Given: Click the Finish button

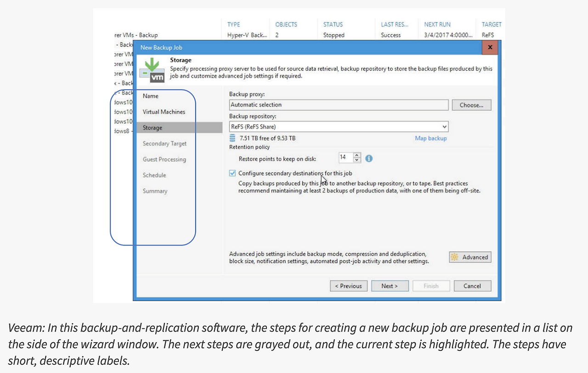Looking at the screenshot, I should tap(431, 286).
